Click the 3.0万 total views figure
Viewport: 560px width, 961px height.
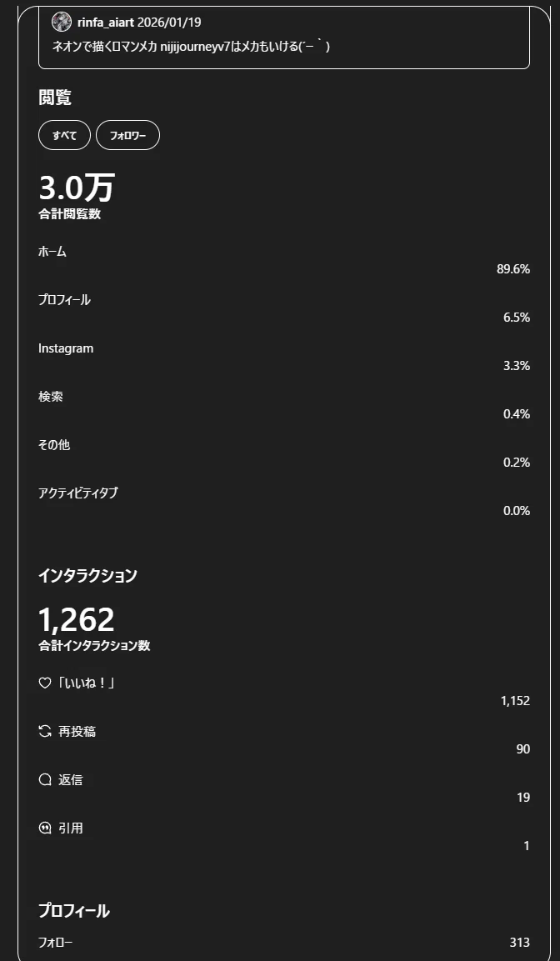coord(77,188)
